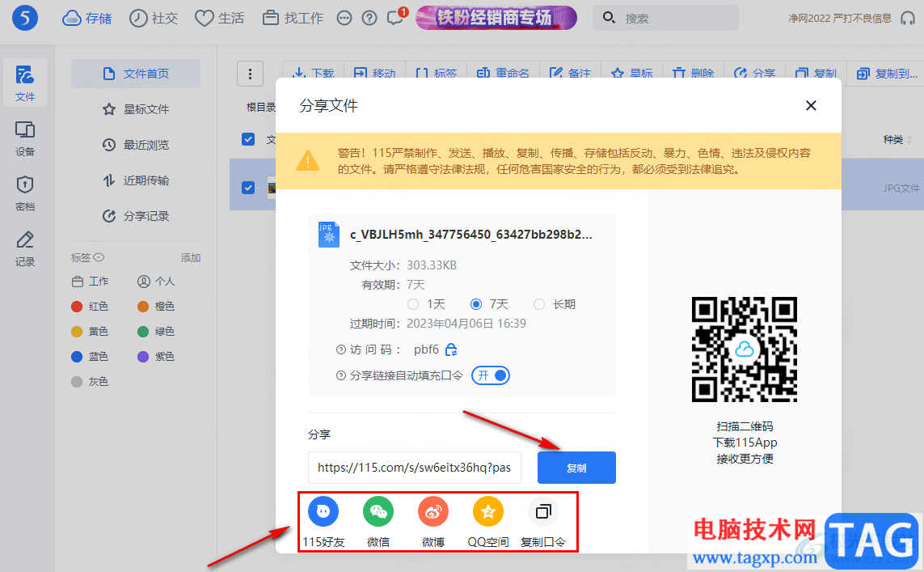Select the 个人 tag
The height and width of the screenshot is (572, 924).
[x=156, y=282]
